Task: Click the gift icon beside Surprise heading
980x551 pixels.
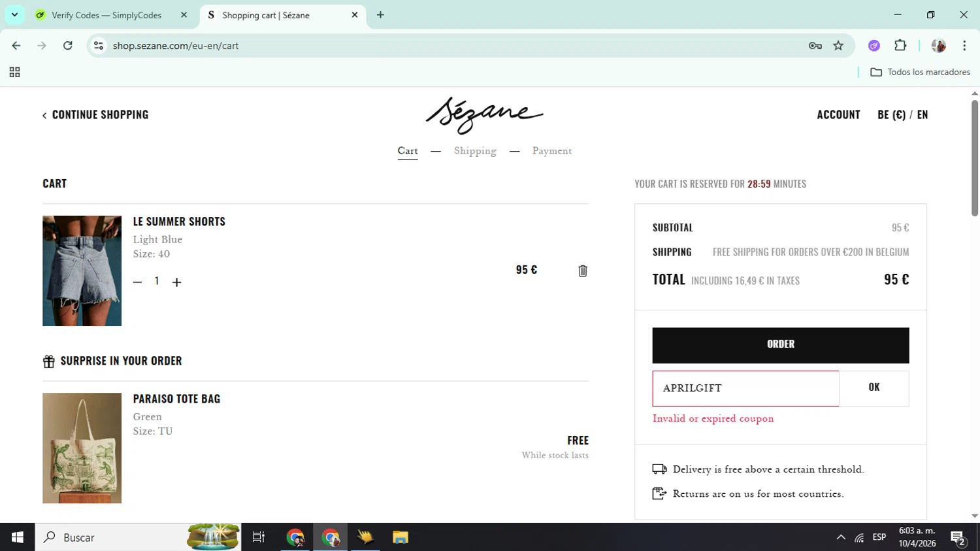Action: pyautogui.click(x=48, y=361)
